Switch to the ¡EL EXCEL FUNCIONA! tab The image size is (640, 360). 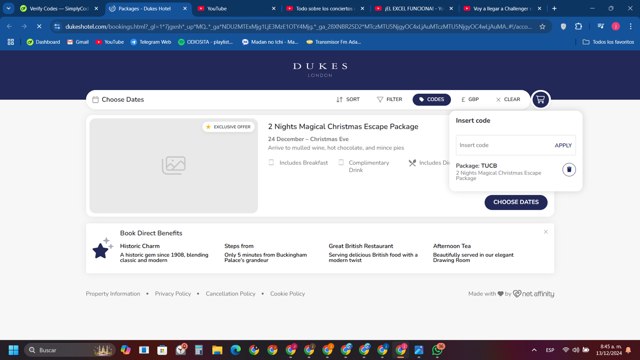tap(414, 8)
